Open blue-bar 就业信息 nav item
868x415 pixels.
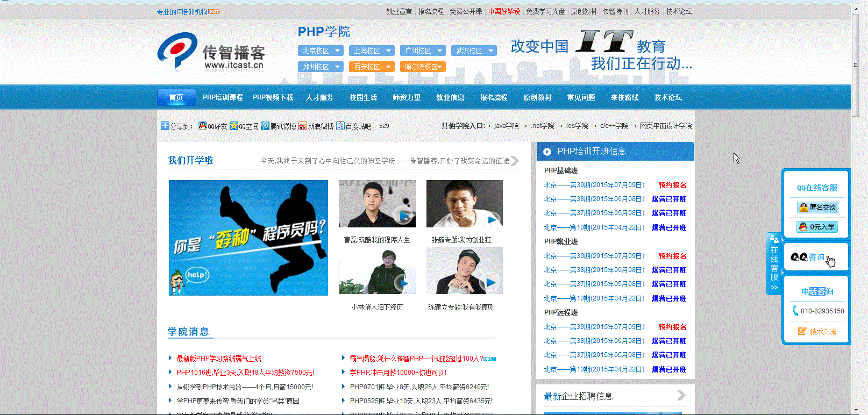pos(450,97)
